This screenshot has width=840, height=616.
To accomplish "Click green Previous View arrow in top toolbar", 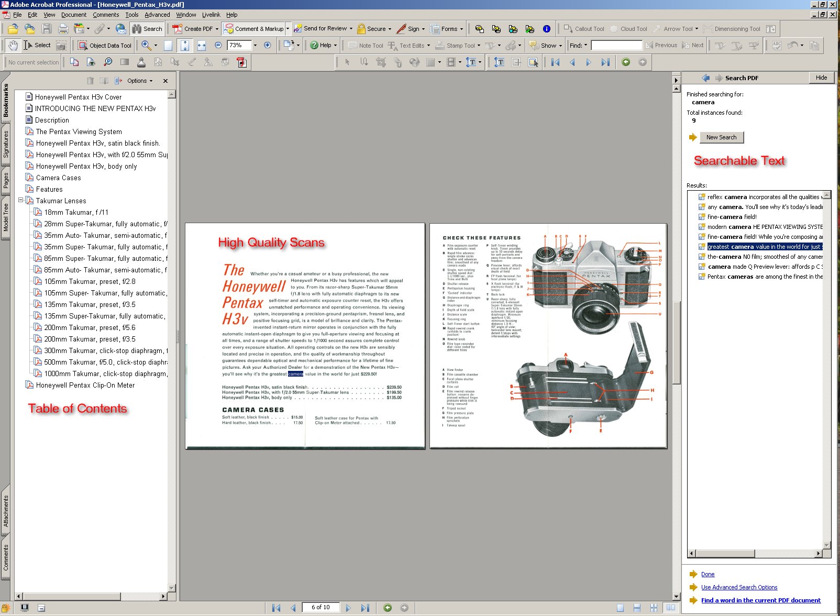I will click(626, 62).
